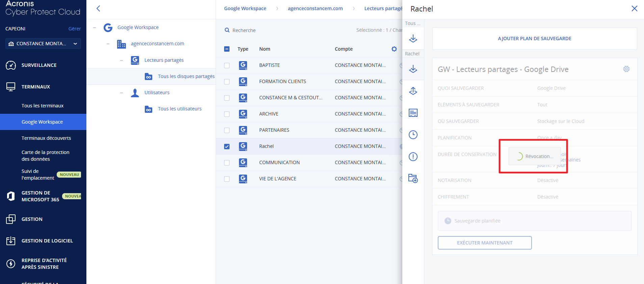Open Suivi de l'emplacement menu item
The image size is (644, 284).
38,175
